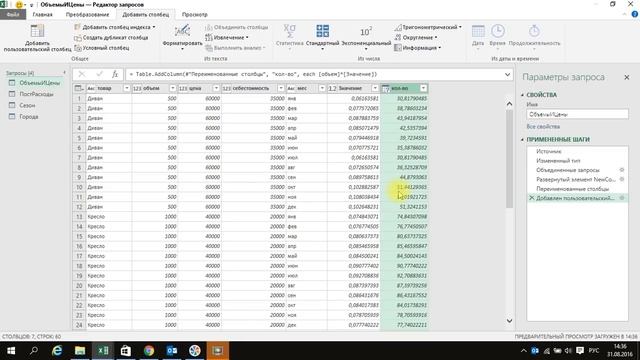Open filter dropdown for Значение column
Image resolution: width=640 pixels, height=360 pixels.
click(x=375, y=88)
